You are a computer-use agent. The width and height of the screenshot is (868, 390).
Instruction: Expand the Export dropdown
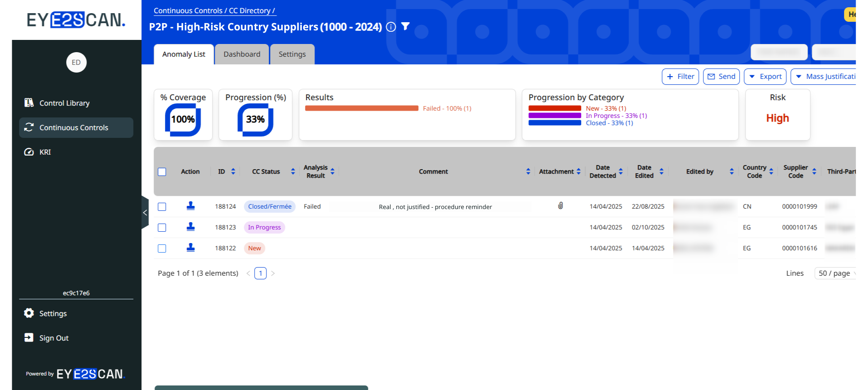[x=765, y=77]
